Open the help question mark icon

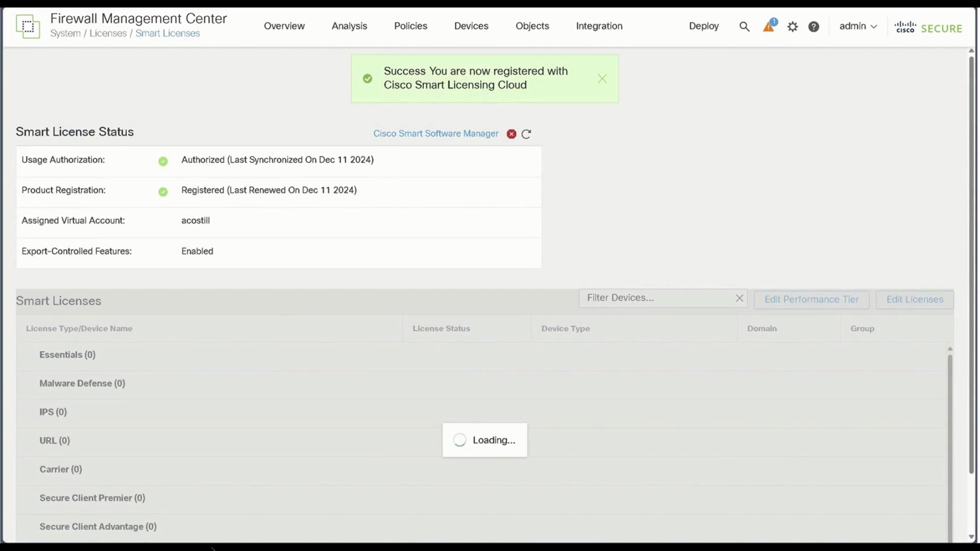coord(814,27)
